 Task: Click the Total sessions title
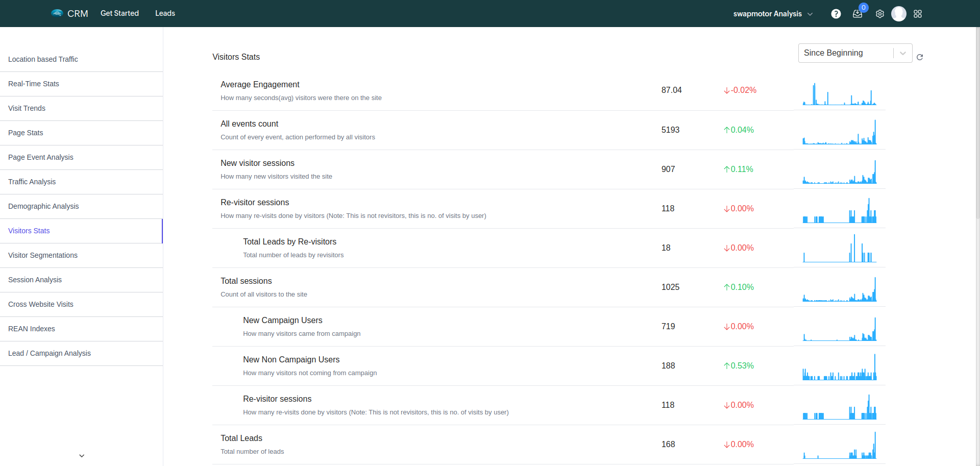pos(246,281)
